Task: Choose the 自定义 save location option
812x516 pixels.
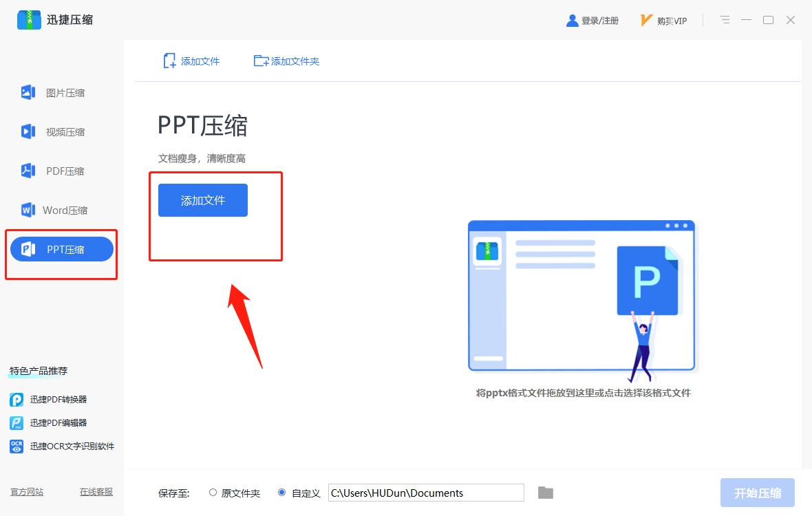Action: (x=300, y=492)
